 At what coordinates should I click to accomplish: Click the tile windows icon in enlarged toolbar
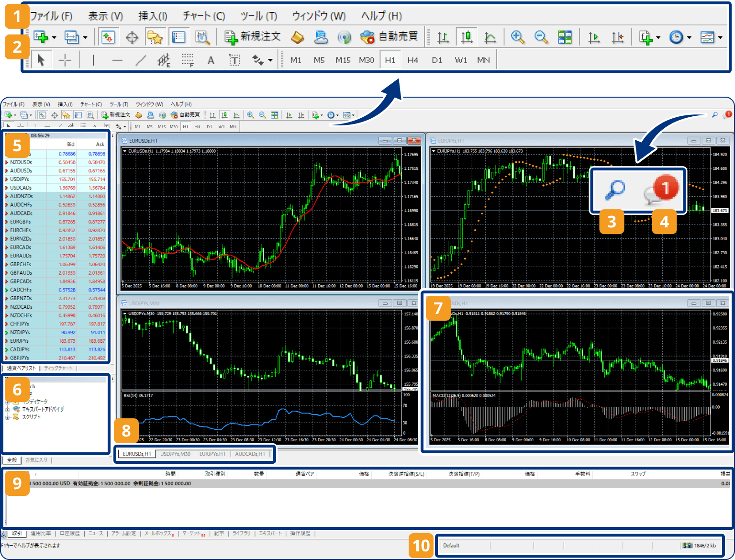565,37
